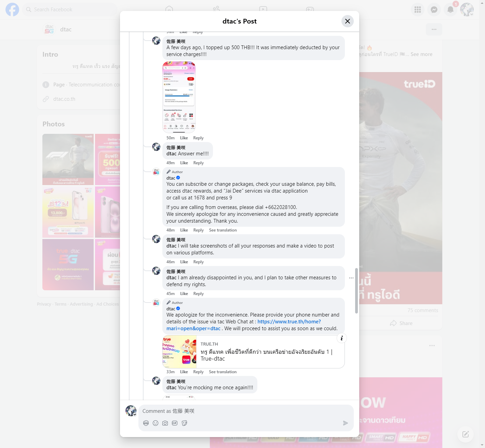Open the 13,800 phone promo photo
Viewport: 485px width, 448px height.
pyautogui.click(x=68, y=212)
